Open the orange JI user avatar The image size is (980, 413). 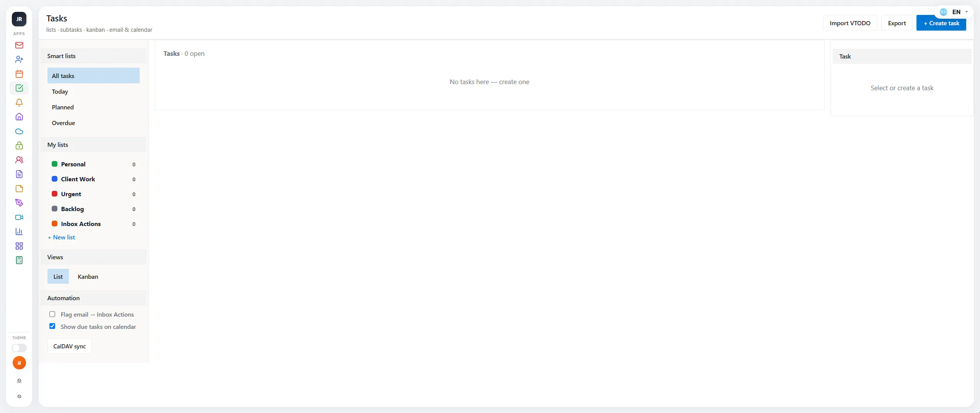(19, 363)
